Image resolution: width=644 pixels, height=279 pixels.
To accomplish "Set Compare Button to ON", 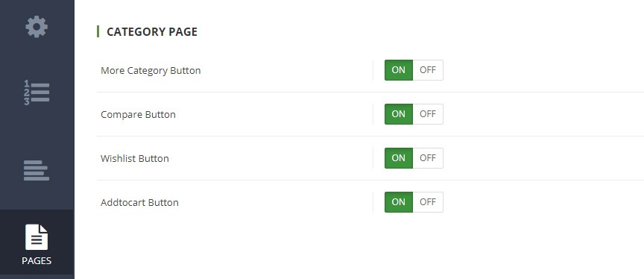I will click(x=398, y=114).
